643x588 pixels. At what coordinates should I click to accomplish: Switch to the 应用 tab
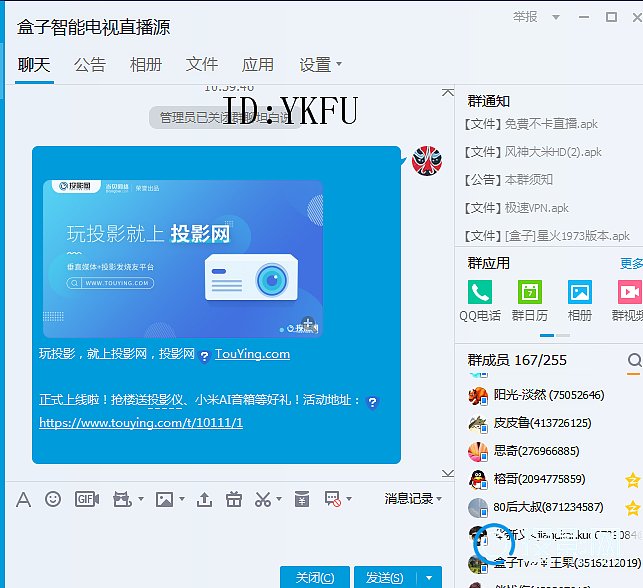coord(258,64)
